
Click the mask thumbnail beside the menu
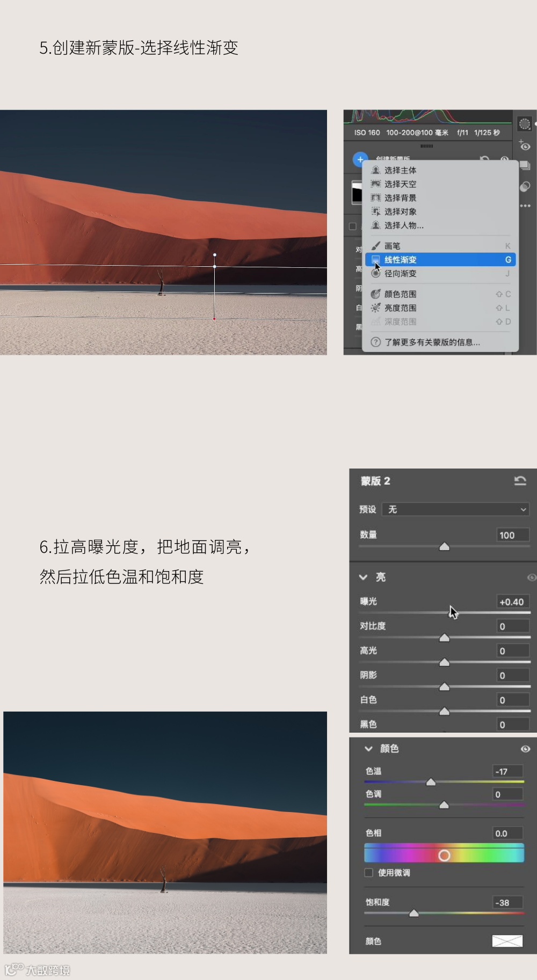pos(357,192)
